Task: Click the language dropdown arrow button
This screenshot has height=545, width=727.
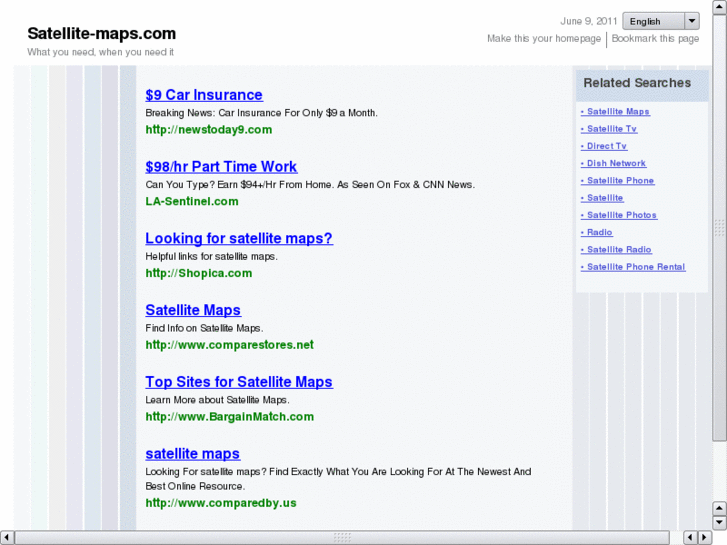Action: click(x=692, y=21)
